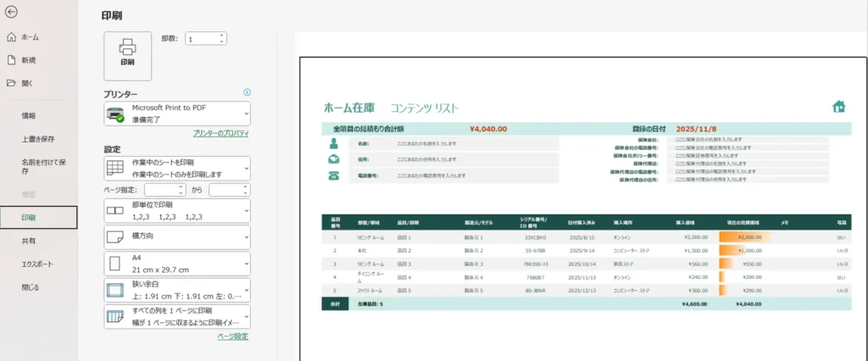Screen dimensions: 868x361
Task: Click the narrow margins icon
Action: point(115,290)
